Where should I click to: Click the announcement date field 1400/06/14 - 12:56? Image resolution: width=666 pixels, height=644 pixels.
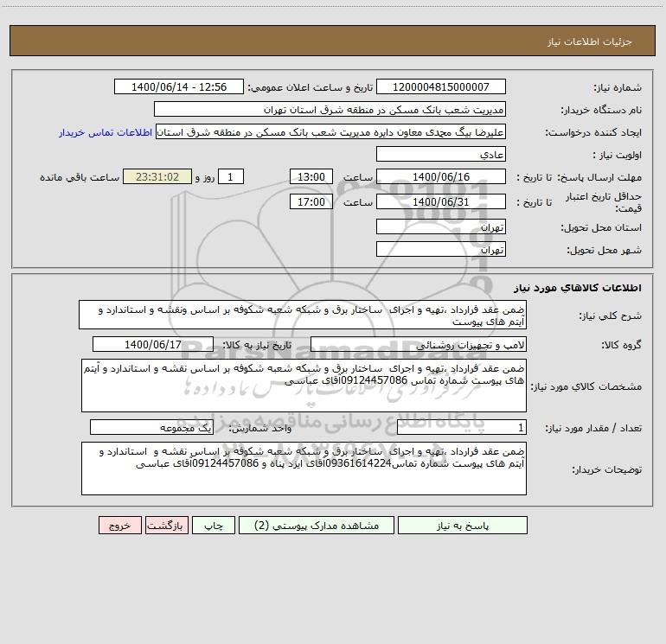pos(179,86)
